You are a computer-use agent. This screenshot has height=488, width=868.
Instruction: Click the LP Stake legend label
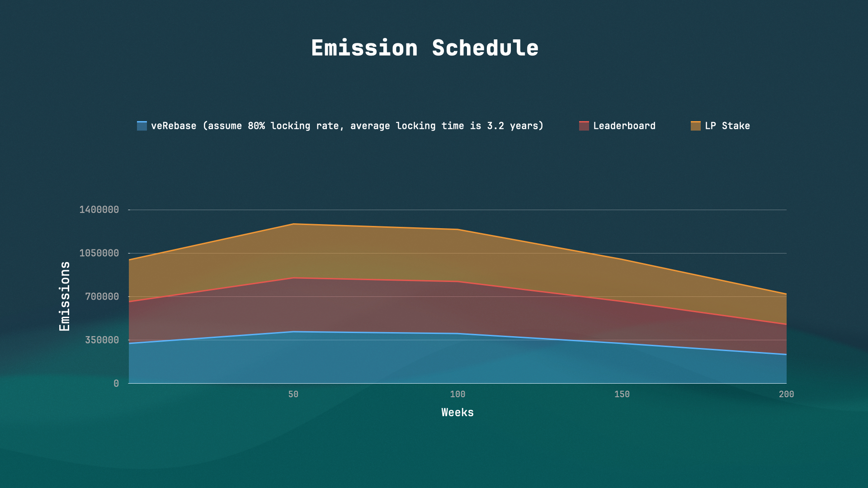pyautogui.click(x=727, y=126)
